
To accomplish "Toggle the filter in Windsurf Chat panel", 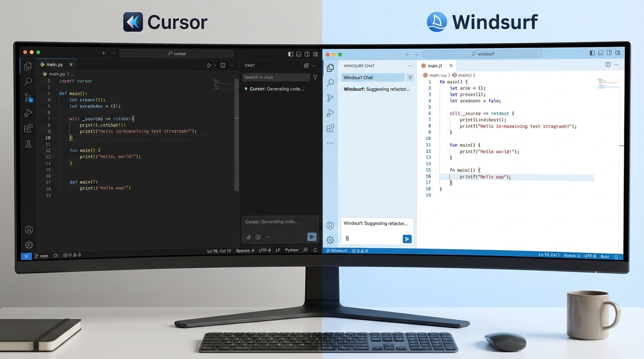I will tap(410, 77).
